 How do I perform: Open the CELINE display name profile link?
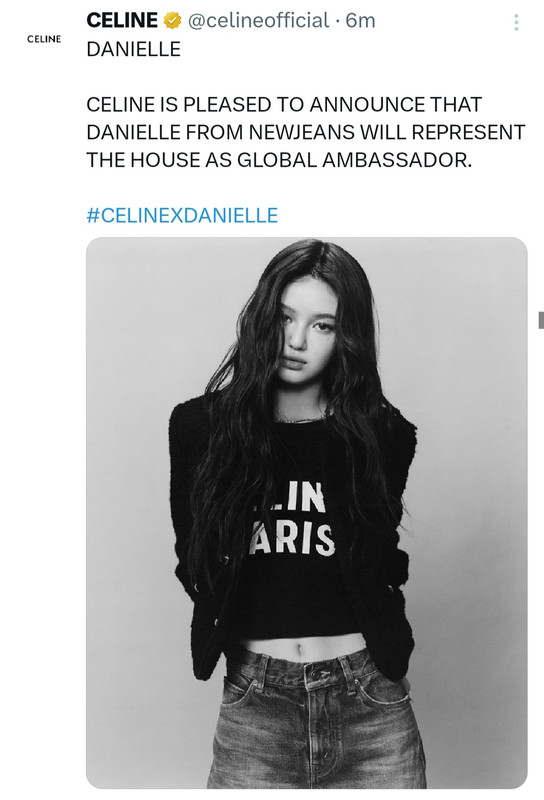click(122, 20)
